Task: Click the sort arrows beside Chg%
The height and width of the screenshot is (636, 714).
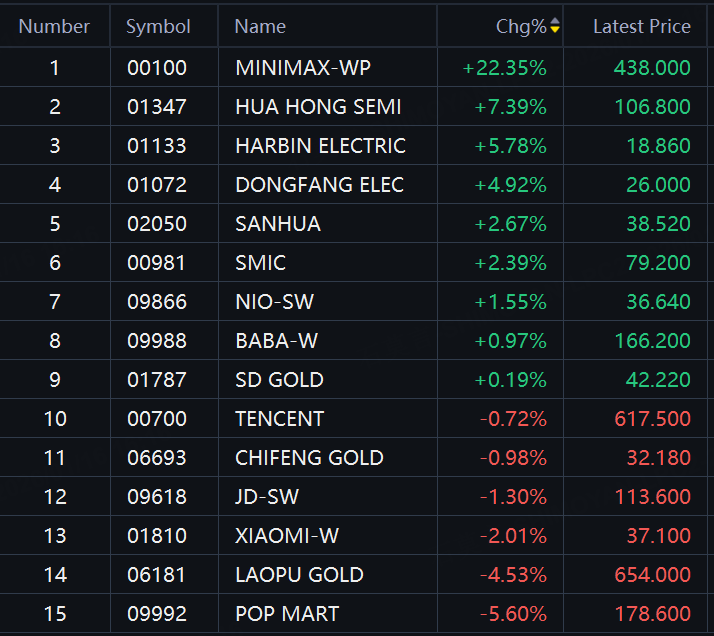Action: coord(555,27)
